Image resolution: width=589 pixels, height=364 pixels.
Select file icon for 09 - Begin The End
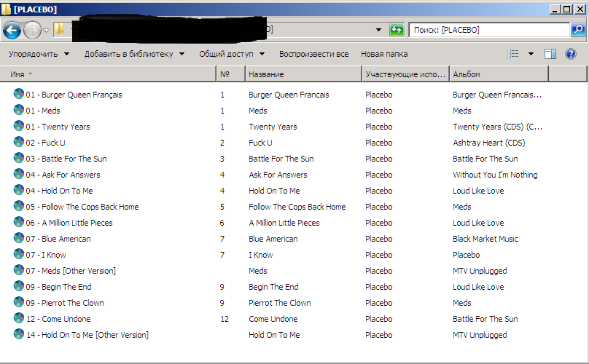click(18, 286)
